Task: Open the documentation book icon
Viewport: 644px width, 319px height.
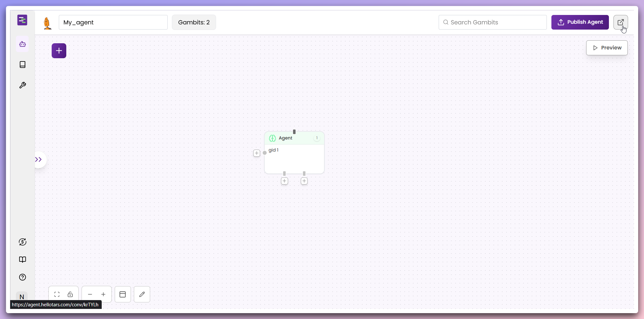Action: 22,259
